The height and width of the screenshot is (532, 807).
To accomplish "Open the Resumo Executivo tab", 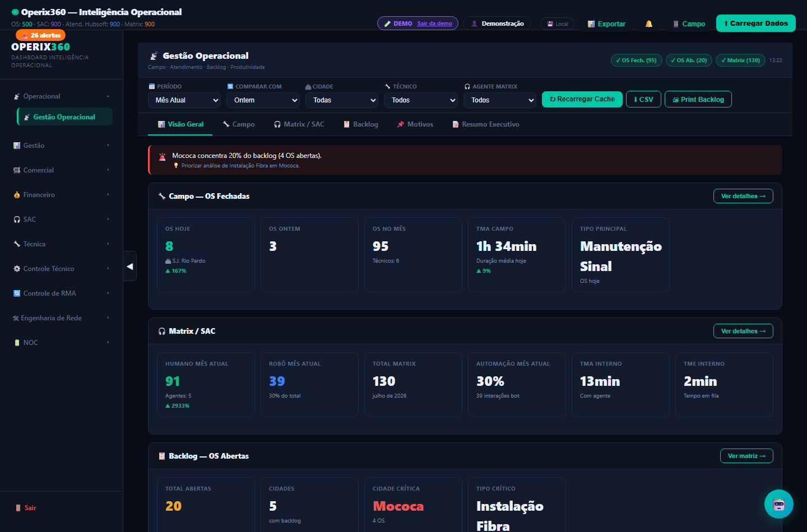I will coord(486,124).
